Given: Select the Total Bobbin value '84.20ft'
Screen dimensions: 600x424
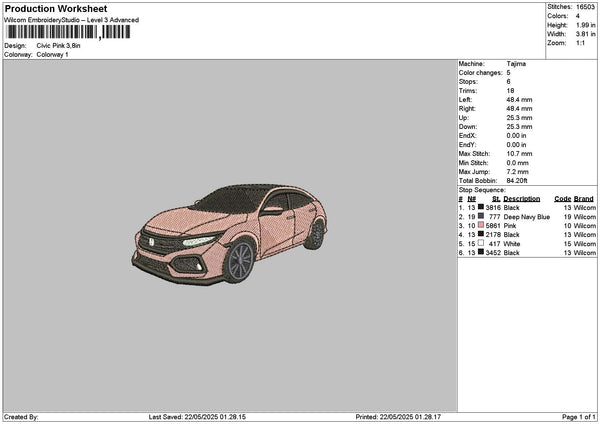Looking at the screenshot, I should tap(517, 181).
